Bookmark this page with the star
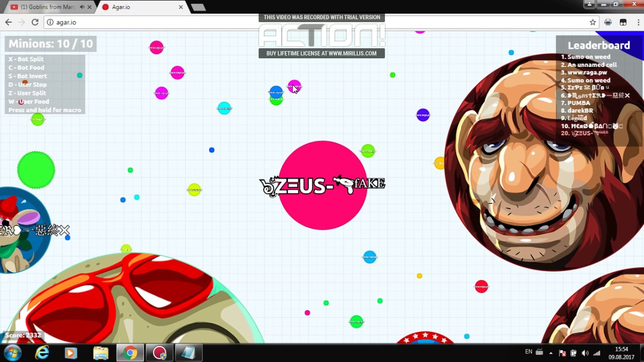This screenshot has height=362, width=644. coord(593,22)
